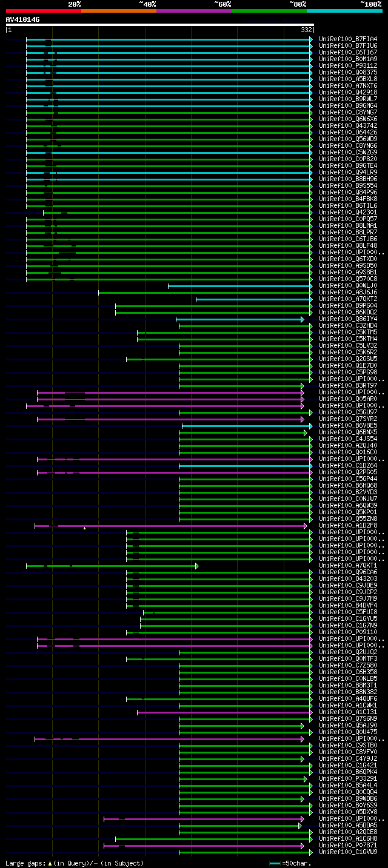Click the green alignment bar for A7QKT1
388x868 pixels.
pos(112,565)
